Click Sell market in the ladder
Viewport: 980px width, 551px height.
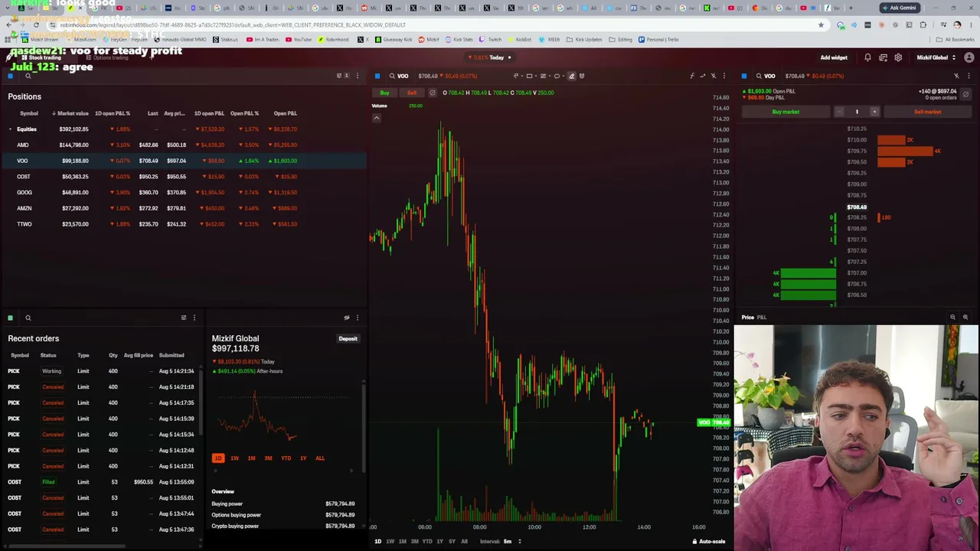(927, 112)
